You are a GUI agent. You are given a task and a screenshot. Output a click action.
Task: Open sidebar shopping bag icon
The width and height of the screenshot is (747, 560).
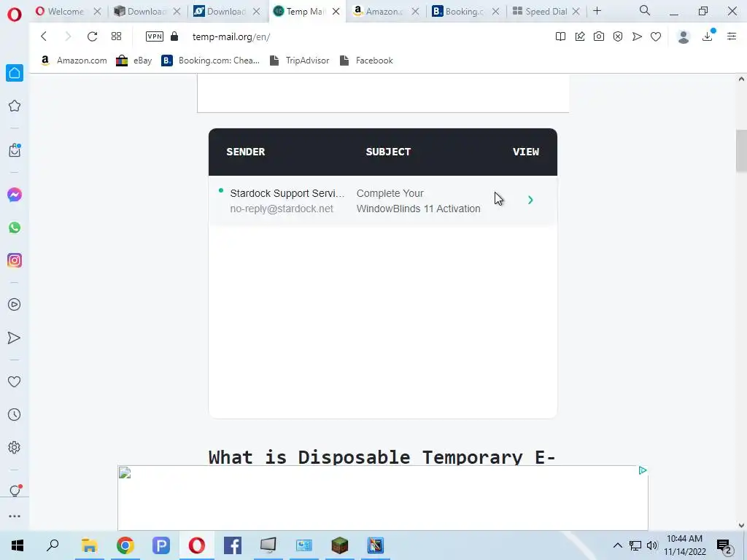(15, 150)
